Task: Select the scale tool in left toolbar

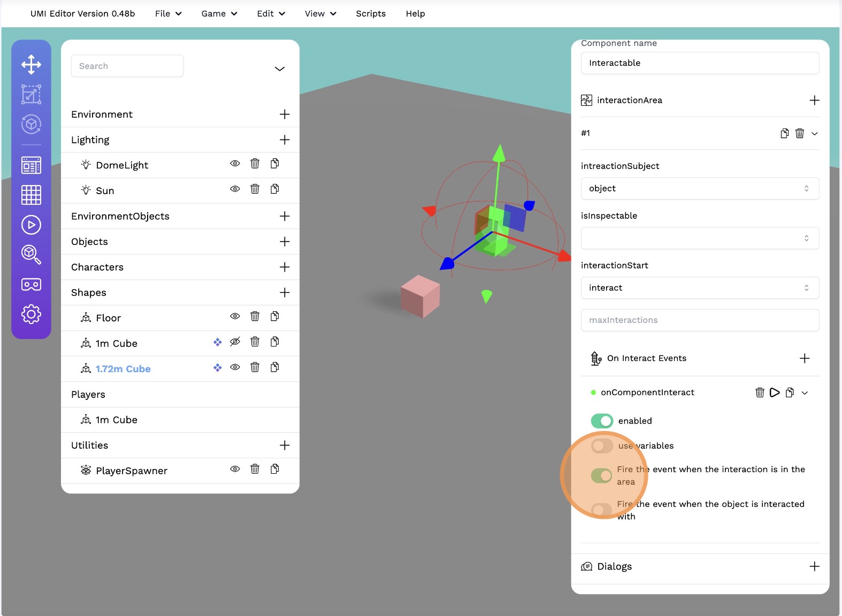Action: [x=31, y=95]
